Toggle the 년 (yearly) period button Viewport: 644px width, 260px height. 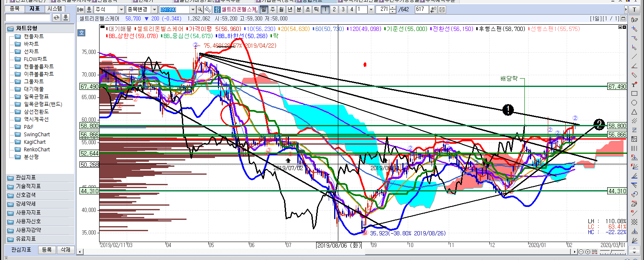coord(290,9)
